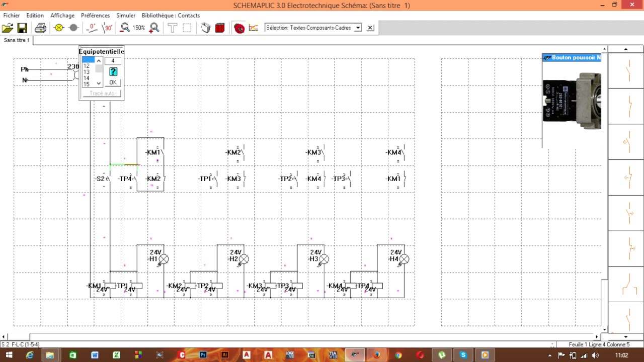644x362 pixels.
Task: Click the yellow lamp component toolbar icon
Action: (59, 28)
